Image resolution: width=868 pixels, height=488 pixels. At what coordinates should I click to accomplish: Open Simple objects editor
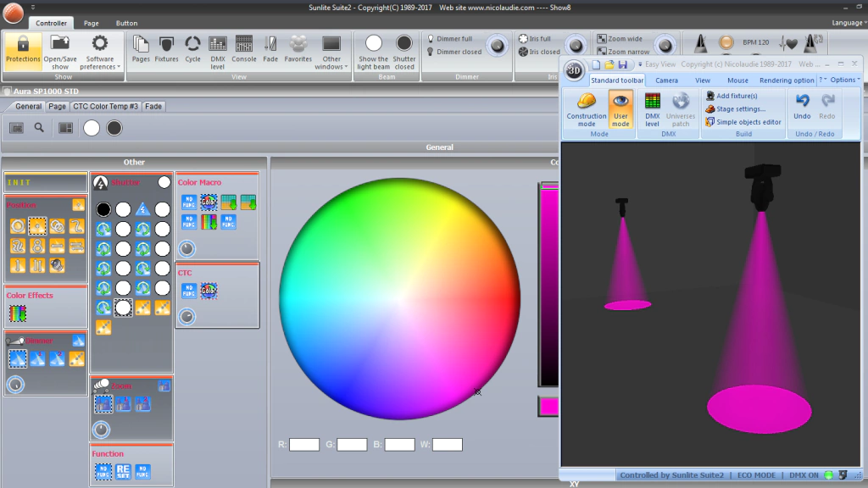coord(743,122)
